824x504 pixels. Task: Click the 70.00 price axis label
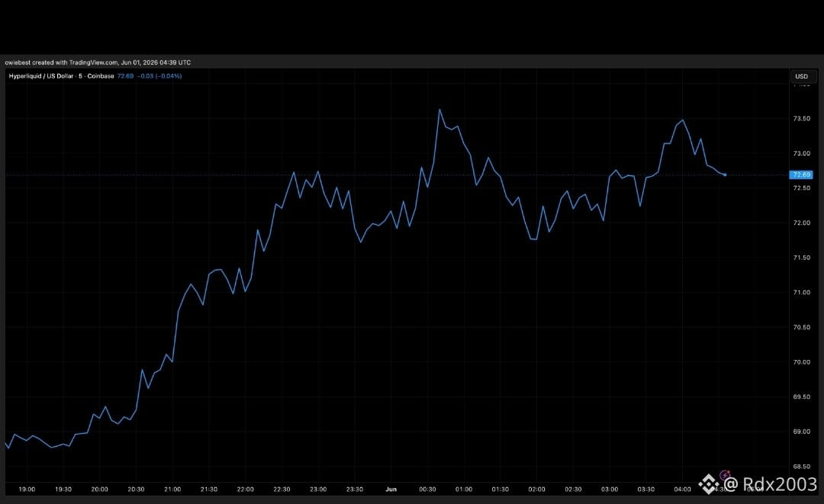(x=801, y=362)
